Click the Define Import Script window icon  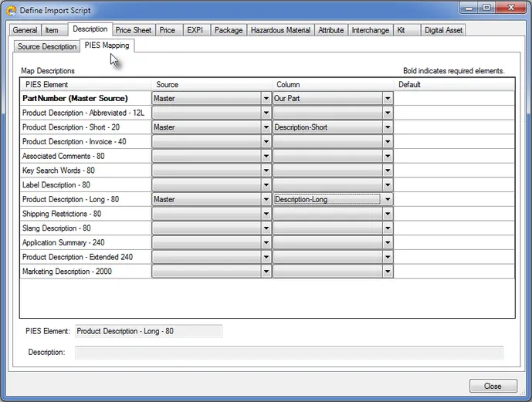(9, 10)
